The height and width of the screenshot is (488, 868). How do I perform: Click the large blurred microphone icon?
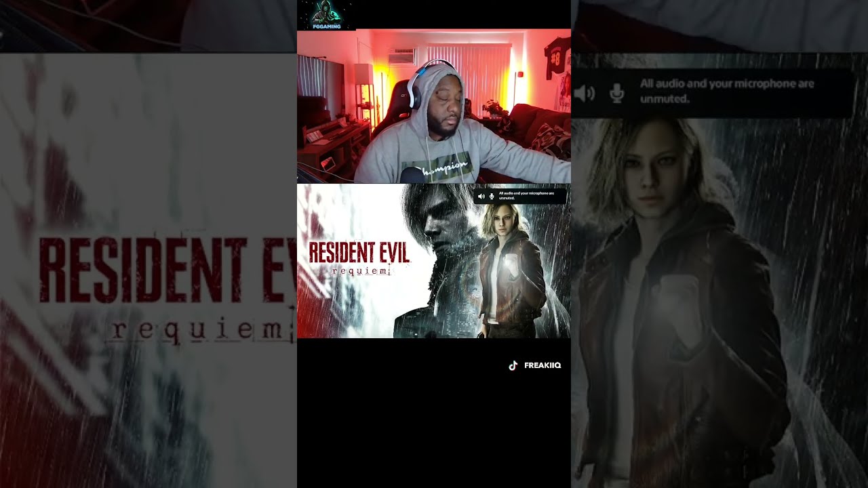616,94
